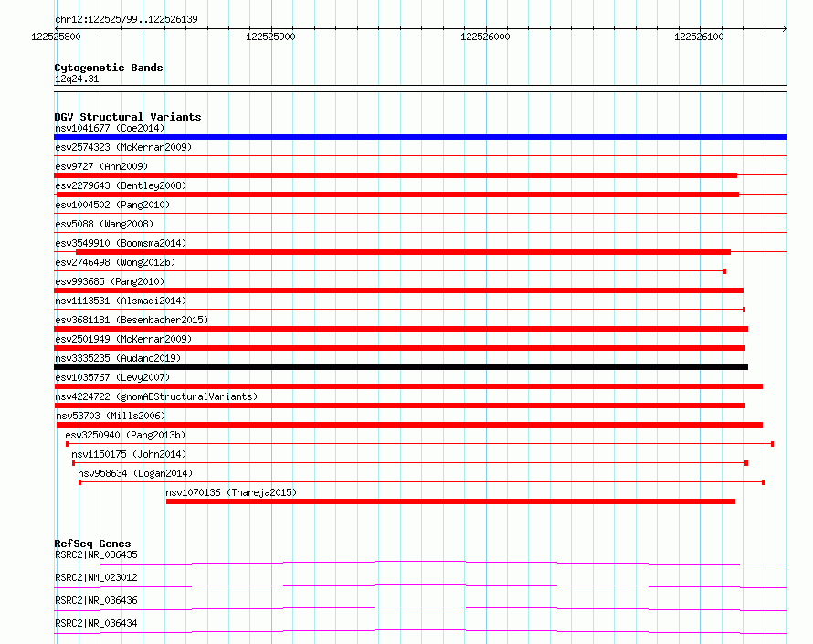The width and height of the screenshot is (813, 644).
Task: Open the RSRC2|NM_023012 transcript label
Action: tap(97, 577)
